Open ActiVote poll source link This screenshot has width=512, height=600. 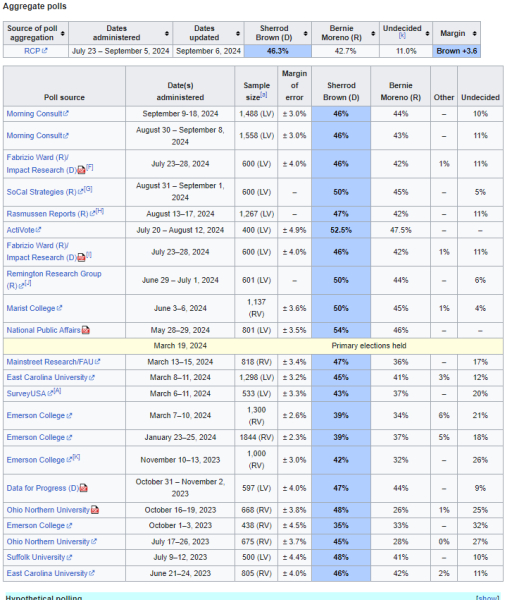pyautogui.click(x=24, y=230)
